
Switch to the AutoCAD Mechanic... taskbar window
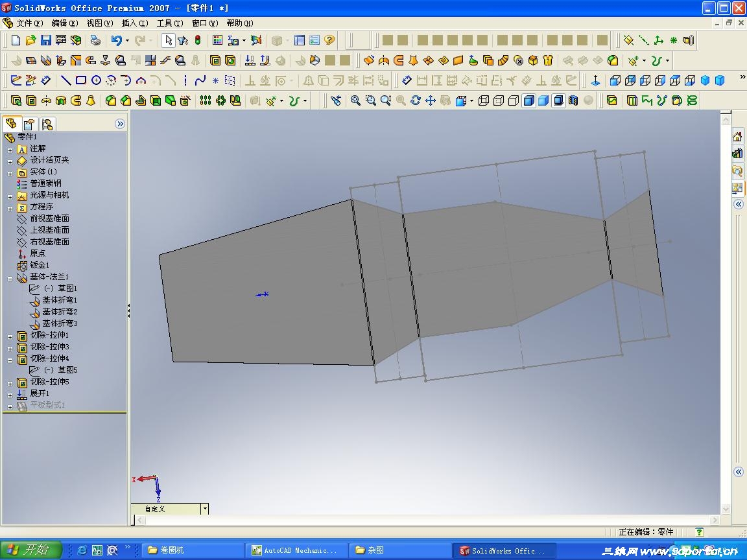point(297,550)
